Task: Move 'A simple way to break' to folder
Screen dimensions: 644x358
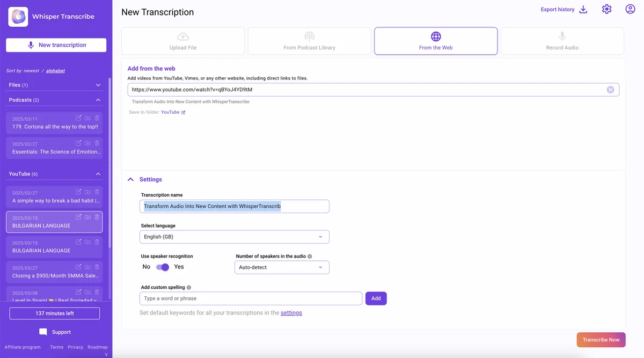Action: pyautogui.click(x=87, y=192)
